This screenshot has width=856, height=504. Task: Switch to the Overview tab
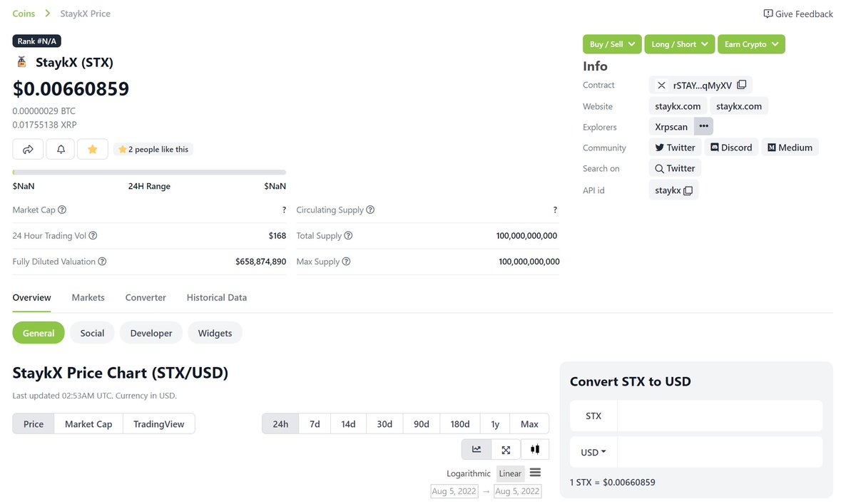tap(32, 297)
